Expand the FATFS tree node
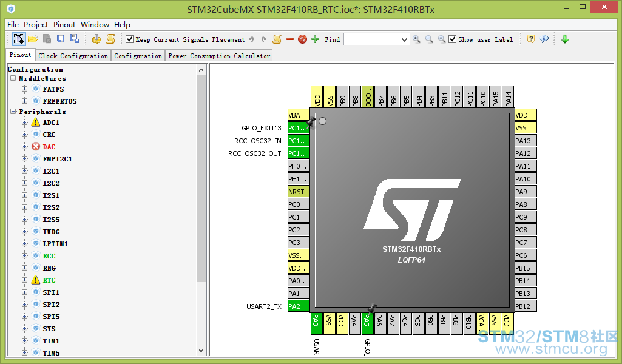This screenshot has height=364, width=622. [x=25, y=89]
